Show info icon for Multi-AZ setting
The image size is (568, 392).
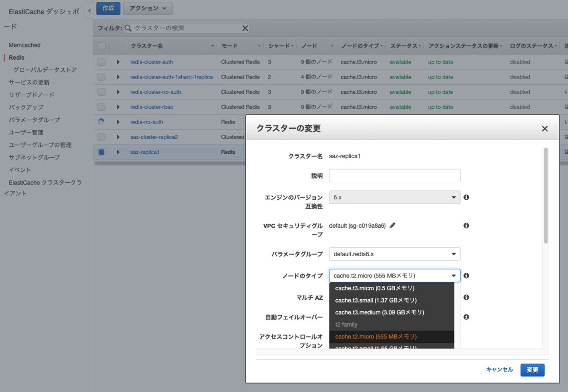(x=466, y=297)
